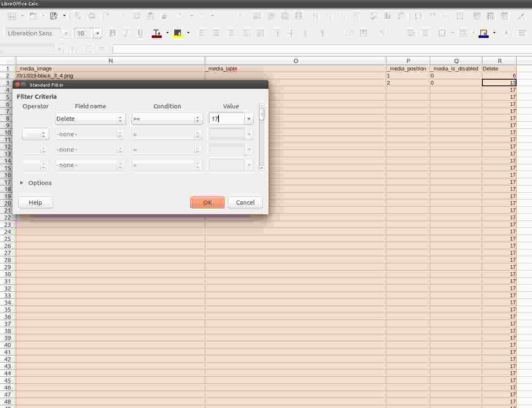Screen dimensions: 532x408
Task: Click the New document icon
Action: click(x=12, y=16)
